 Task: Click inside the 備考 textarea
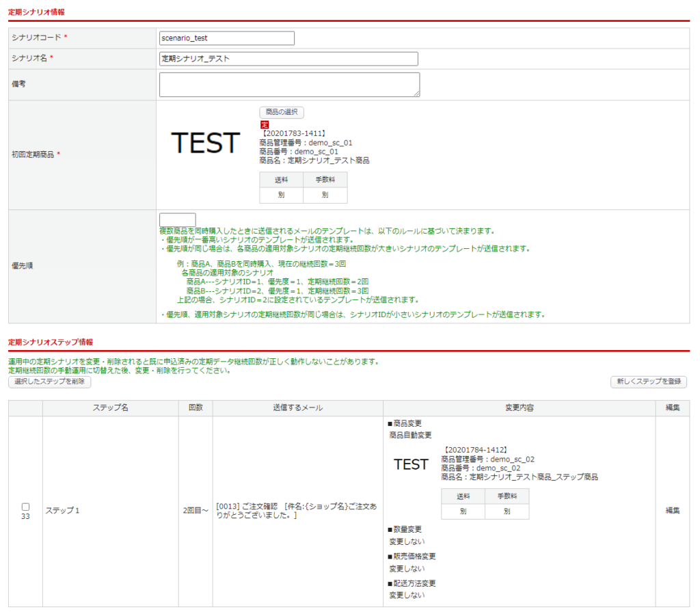[x=289, y=85]
